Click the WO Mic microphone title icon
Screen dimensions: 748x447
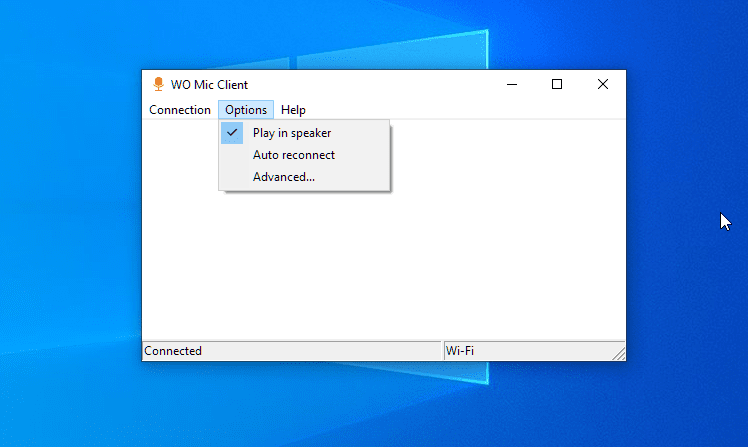pos(158,84)
